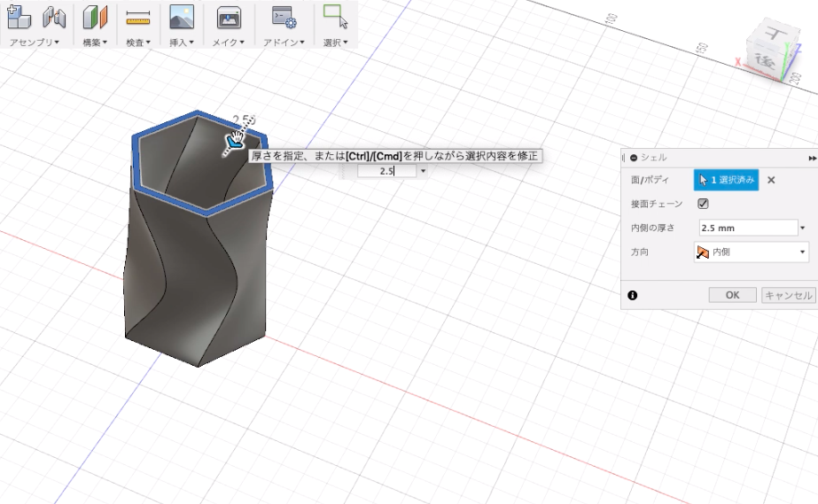Click the info icon in the シェル dialog
This screenshot has width=818, height=504.
coord(632,296)
